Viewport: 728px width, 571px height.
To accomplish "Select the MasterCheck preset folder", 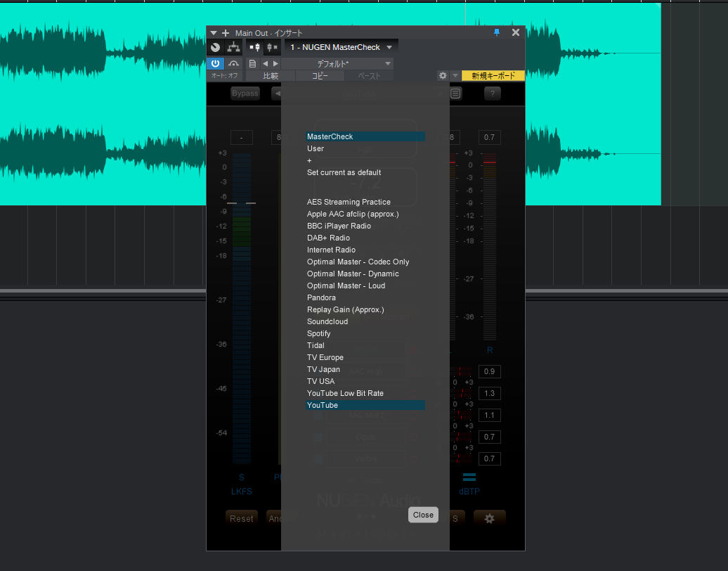I will pyautogui.click(x=365, y=136).
